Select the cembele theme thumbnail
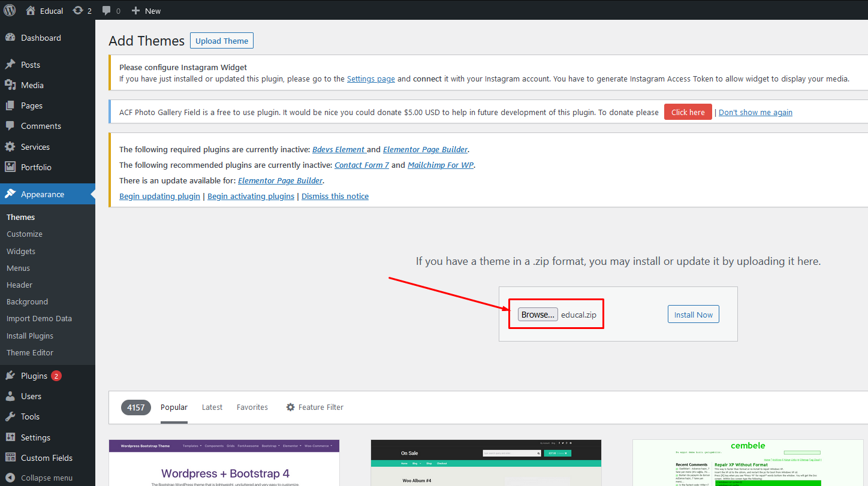The height and width of the screenshot is (486, 868). click(748, 463)
